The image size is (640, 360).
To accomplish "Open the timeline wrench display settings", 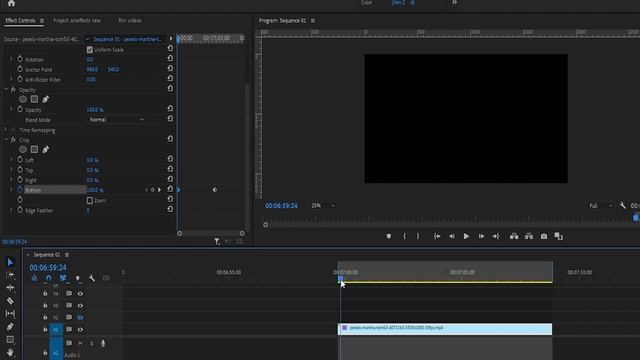I will click(x=92, y=278).
